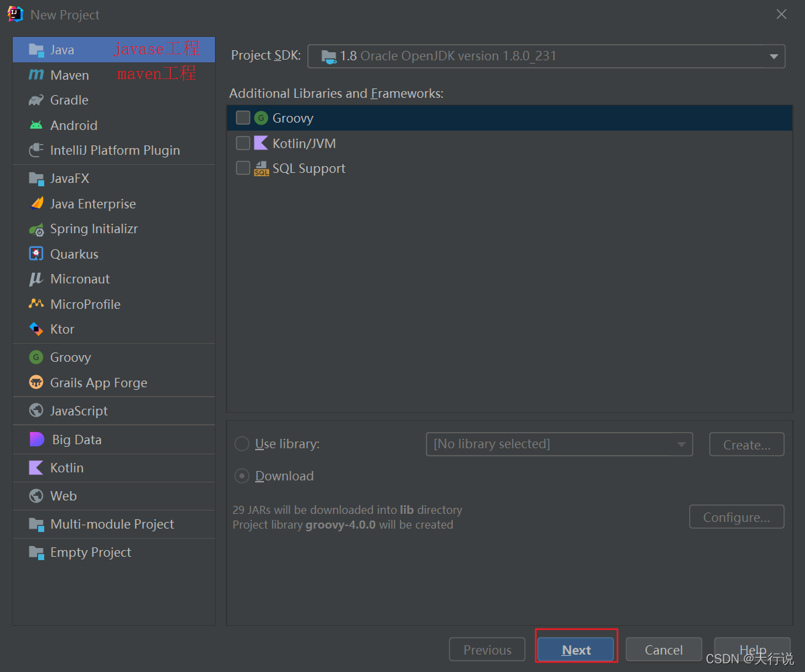This screenshot has width=805, height=672.
Task: Click the green Groovy framework icon
Action: tap(261, 118)
